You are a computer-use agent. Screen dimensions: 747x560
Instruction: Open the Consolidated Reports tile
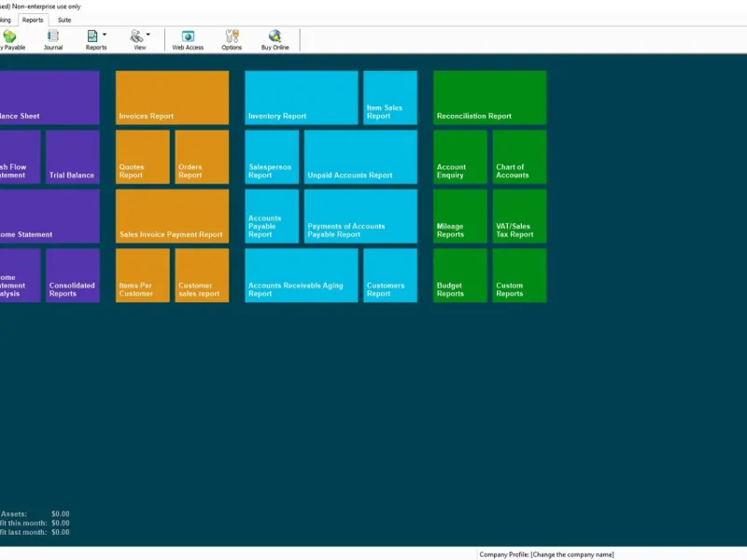[73, 275]
